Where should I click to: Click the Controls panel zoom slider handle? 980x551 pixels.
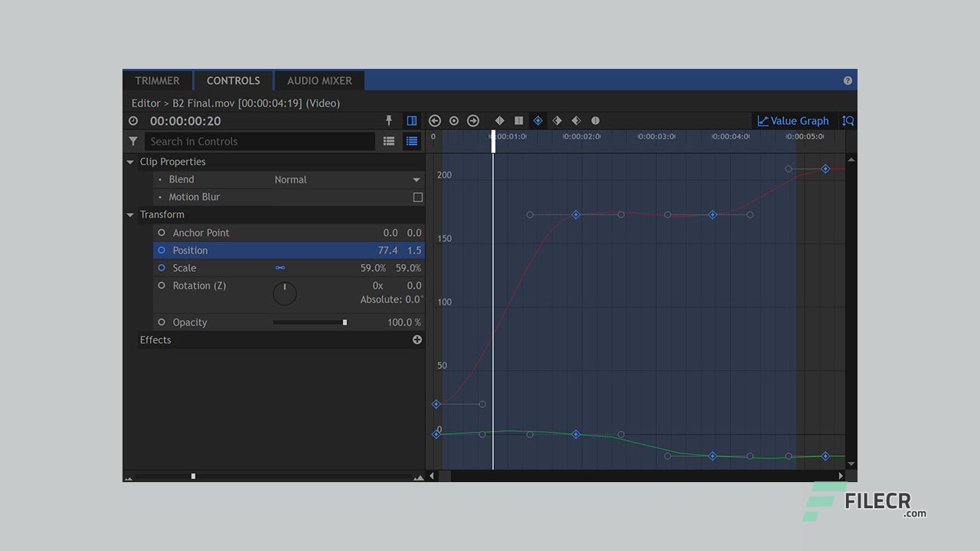(x=193, y=476)
